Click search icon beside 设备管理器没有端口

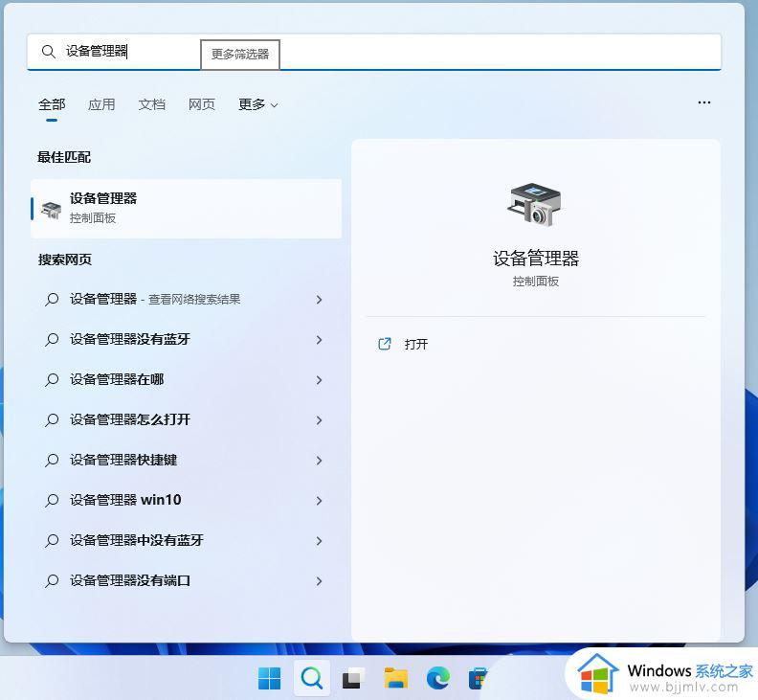click(52, 581)
